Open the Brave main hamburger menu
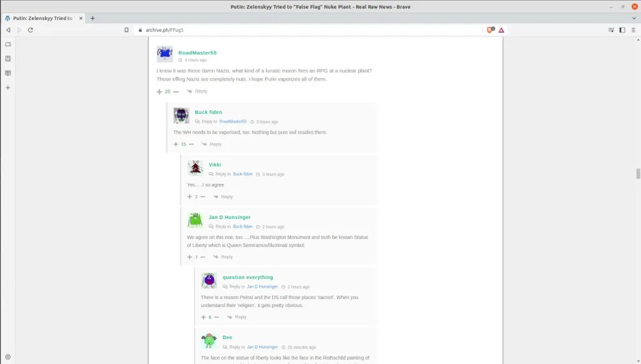The width and height of the screenshot is (641, 364). pos(633,30)
